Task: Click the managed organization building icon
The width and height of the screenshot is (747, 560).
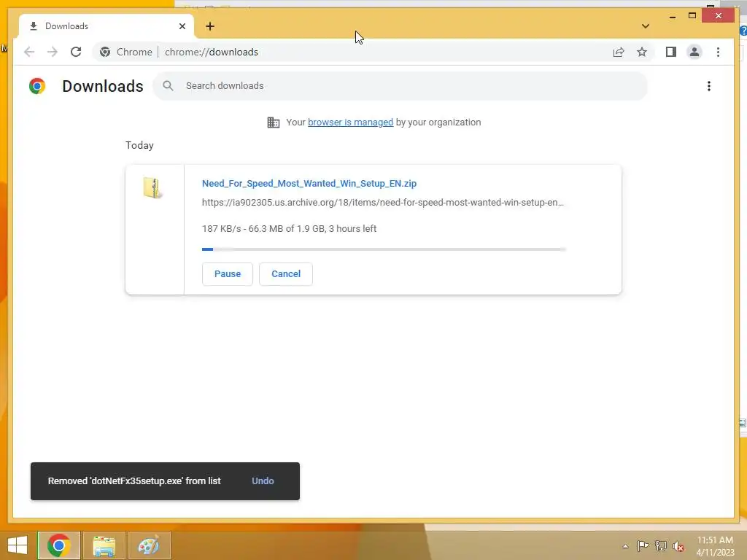Action: pyautogui.click(x=273, y=122)
